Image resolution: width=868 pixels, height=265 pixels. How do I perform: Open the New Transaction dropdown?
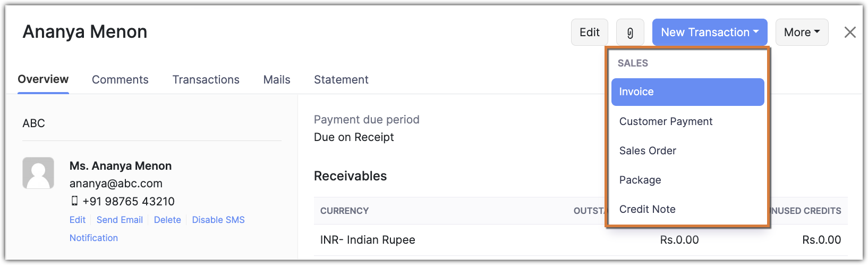(x=709, y=32)
